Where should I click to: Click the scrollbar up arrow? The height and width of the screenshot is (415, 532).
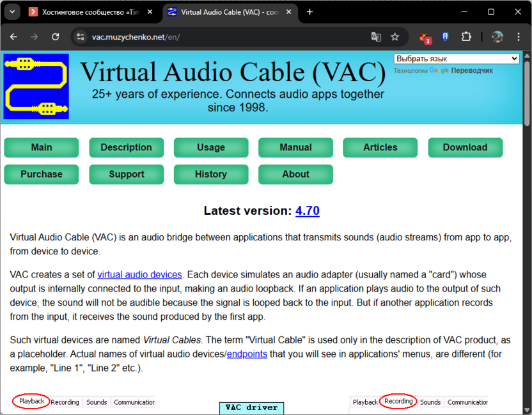tap(527, 55)
